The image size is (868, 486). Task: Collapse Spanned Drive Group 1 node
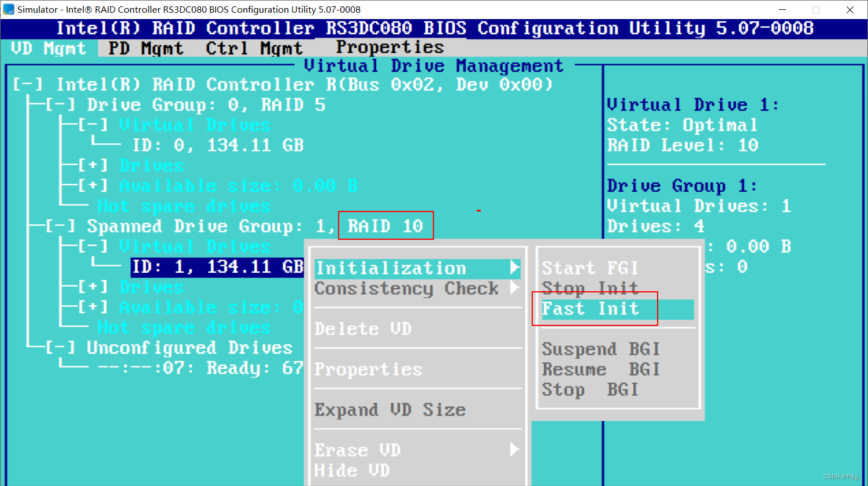(60, 226)
